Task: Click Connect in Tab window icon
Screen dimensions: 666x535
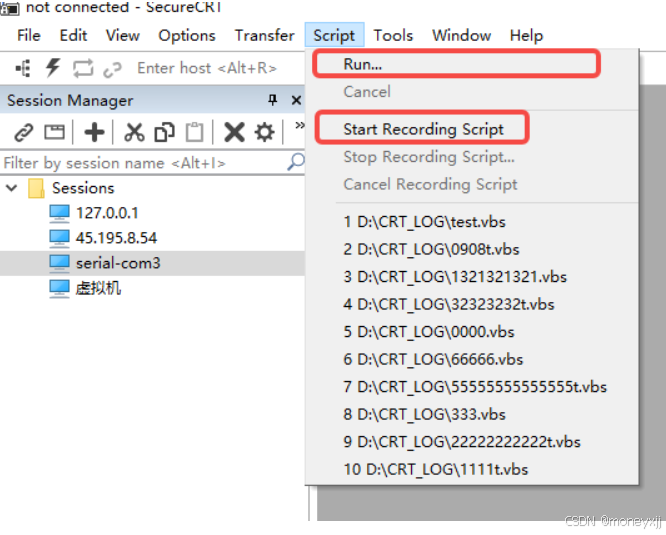Action: pos(55,132)
